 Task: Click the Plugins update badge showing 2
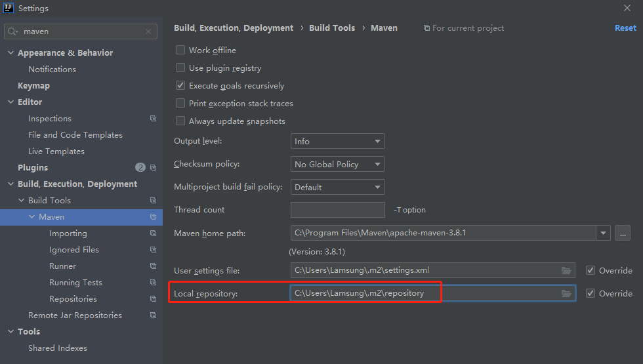(x=140, y=167)
